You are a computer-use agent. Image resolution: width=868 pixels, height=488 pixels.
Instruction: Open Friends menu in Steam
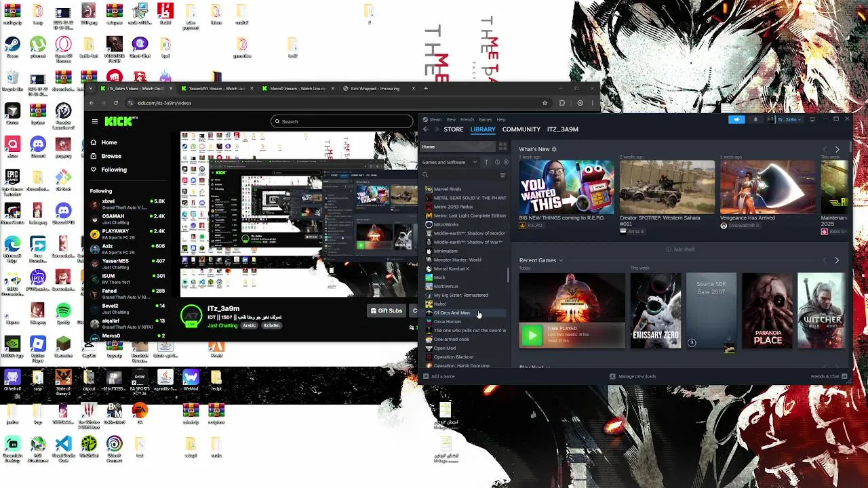pyautogui.click(x=467, y=119)
